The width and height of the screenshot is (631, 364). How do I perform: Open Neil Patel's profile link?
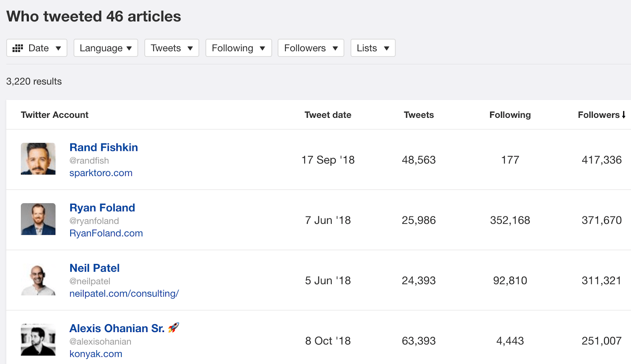(95, 268)
